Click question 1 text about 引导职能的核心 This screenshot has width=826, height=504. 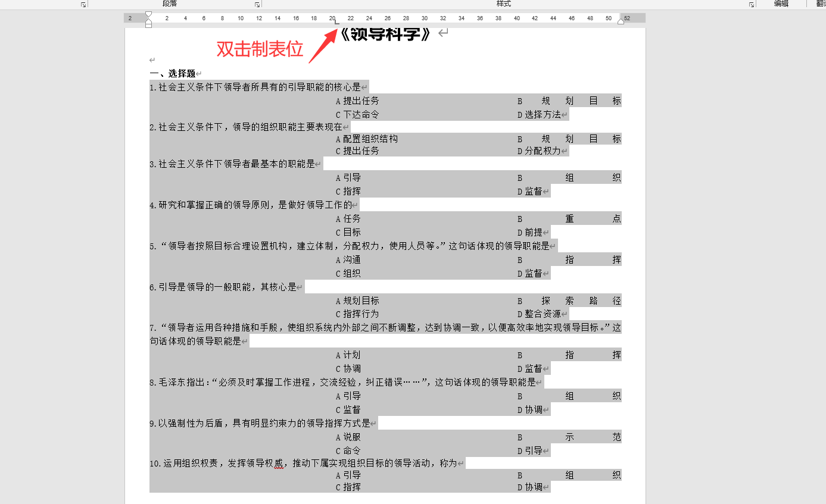pos(255,87)
